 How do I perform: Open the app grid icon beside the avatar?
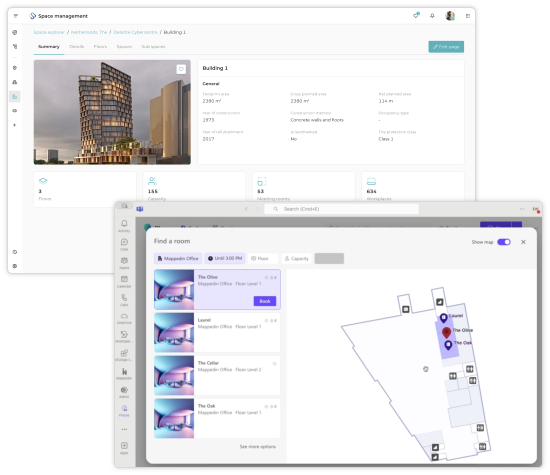[468, 16]
